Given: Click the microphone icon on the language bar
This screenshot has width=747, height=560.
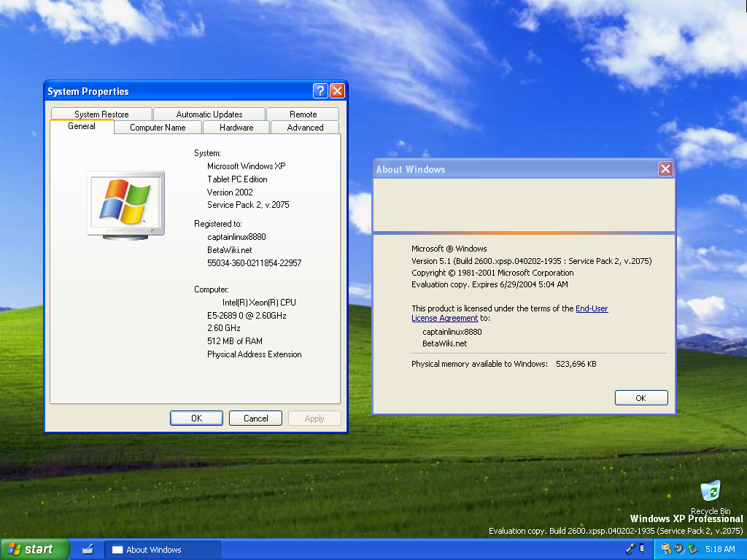Looking at the screenshot, I should (630, 548).
